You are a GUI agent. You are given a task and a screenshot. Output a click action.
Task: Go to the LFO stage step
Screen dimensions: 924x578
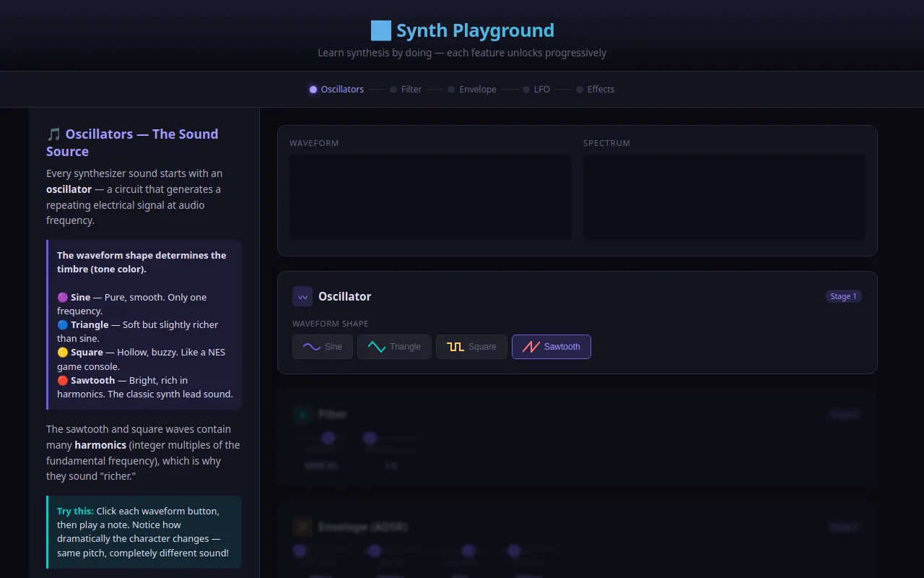point(536,90)
